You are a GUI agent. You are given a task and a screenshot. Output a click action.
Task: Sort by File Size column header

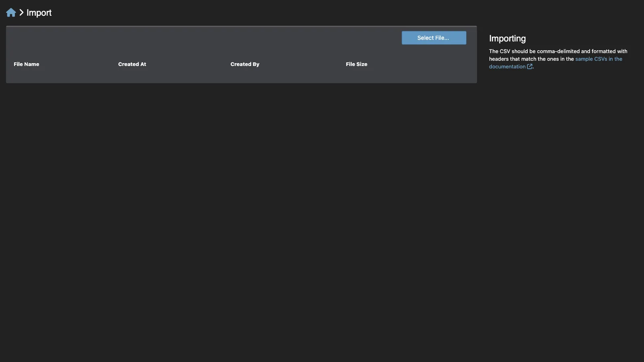[357, 64]
